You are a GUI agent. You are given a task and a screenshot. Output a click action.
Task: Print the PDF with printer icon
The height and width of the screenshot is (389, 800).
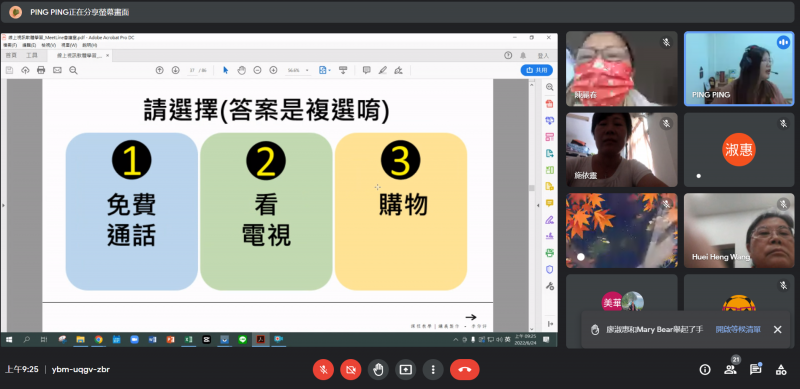[41, 70]
